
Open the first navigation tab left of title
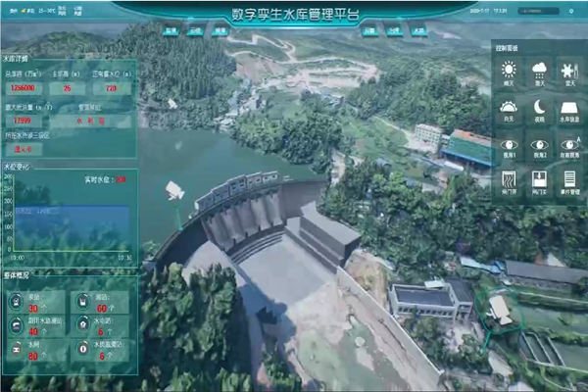click(171, 31)
